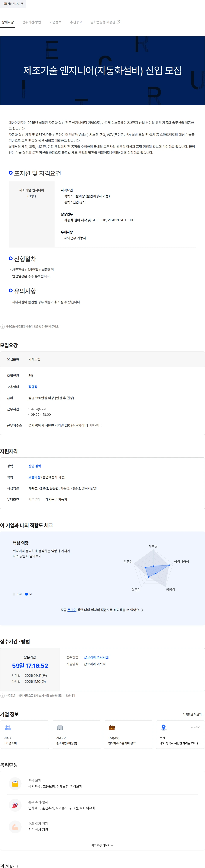Click the 성취지향성 label on radar chart
205x868 pixels.
(182, 561)
